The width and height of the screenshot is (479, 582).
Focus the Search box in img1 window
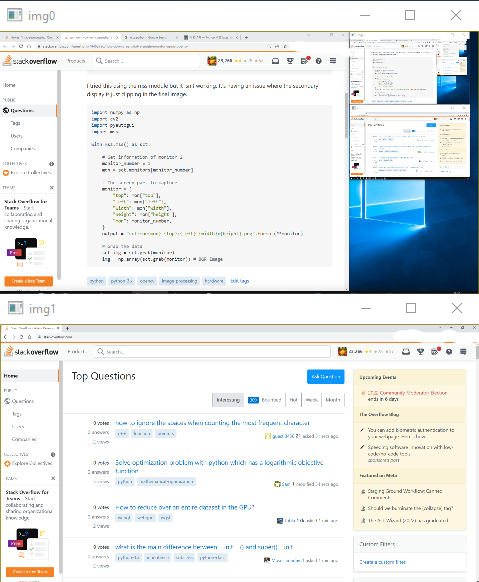[x=212, y=352]
